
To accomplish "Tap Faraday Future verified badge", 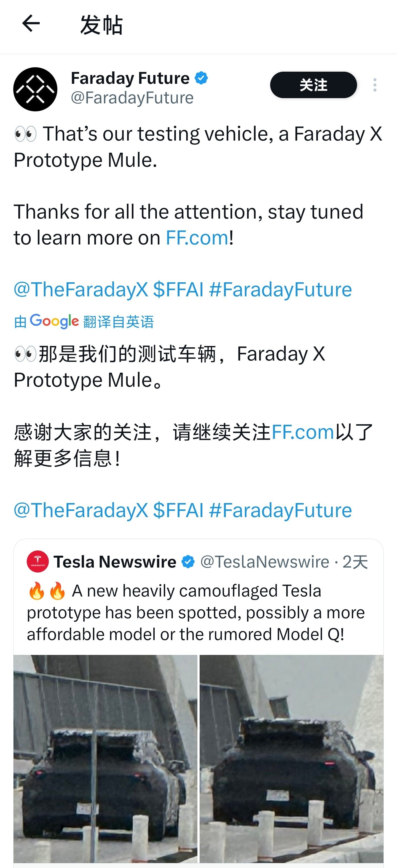I will tap(201, 78).
